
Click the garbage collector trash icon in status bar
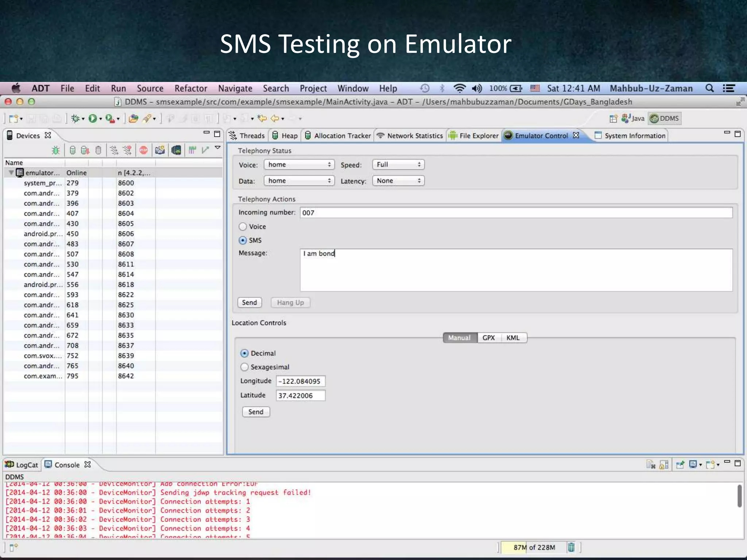[571, 547]
